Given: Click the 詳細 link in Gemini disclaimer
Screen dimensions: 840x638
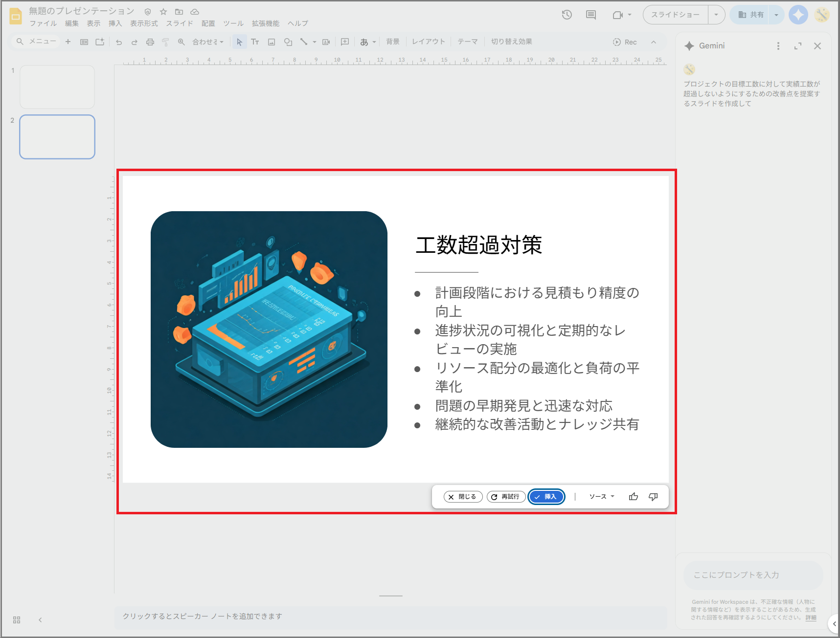Looking at the screenshot, I should click(x=811, y=617).
